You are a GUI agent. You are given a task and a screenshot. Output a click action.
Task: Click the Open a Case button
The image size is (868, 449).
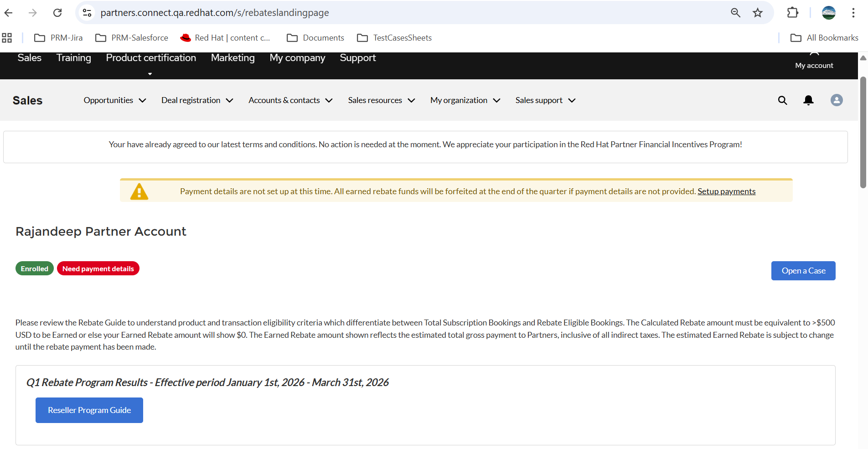[x=803, y=271]
